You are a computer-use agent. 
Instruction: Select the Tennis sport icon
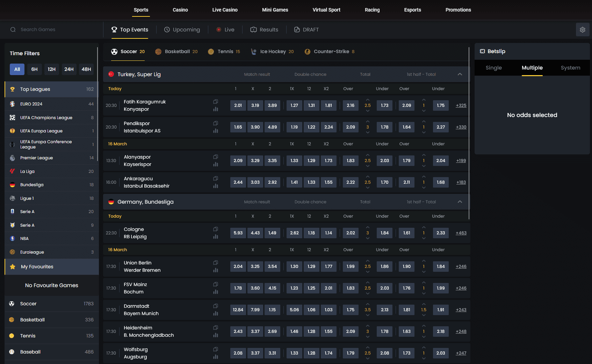tap(211, 51)
